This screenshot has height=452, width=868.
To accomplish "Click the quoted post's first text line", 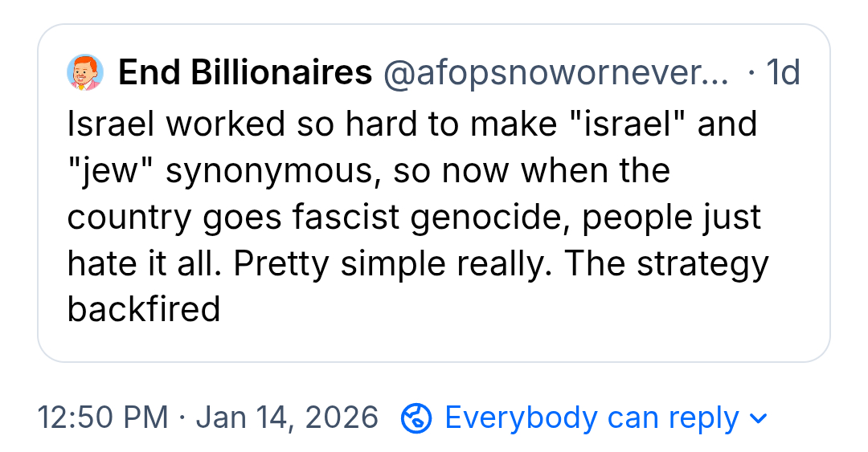I will [411, 124].
